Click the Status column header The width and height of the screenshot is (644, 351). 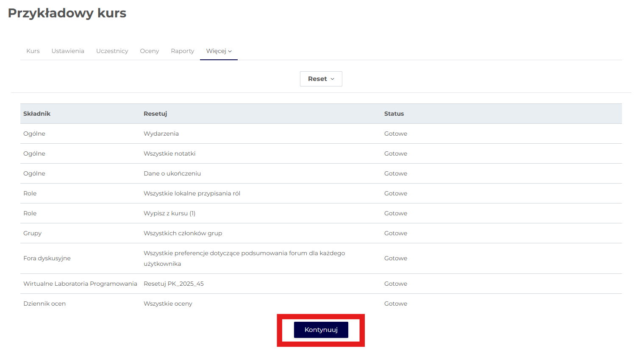394,114
